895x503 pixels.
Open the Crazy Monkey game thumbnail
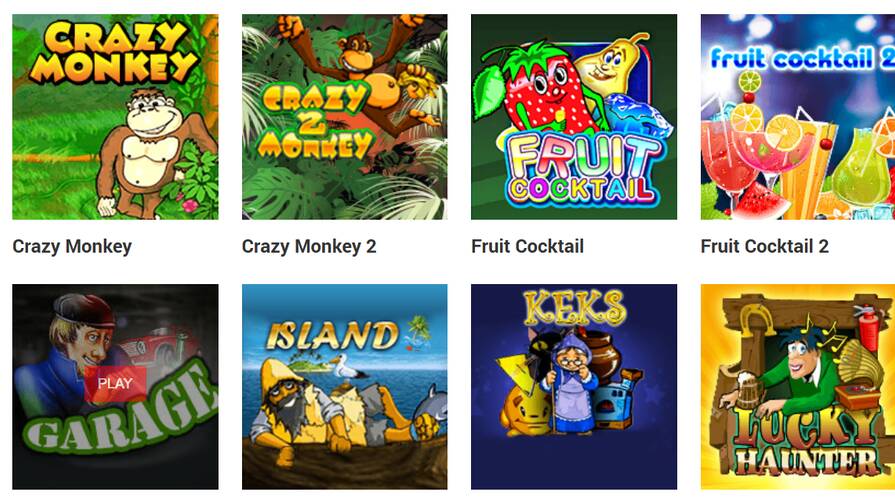115,117
